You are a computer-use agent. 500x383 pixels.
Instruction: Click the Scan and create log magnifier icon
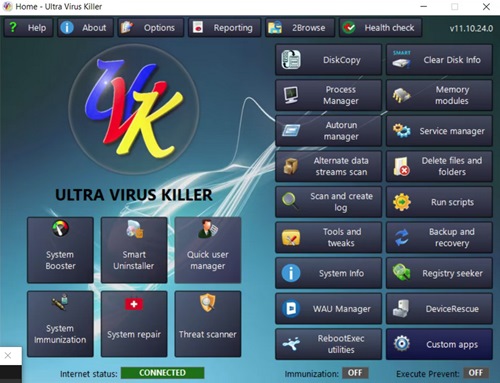[290, 201]
